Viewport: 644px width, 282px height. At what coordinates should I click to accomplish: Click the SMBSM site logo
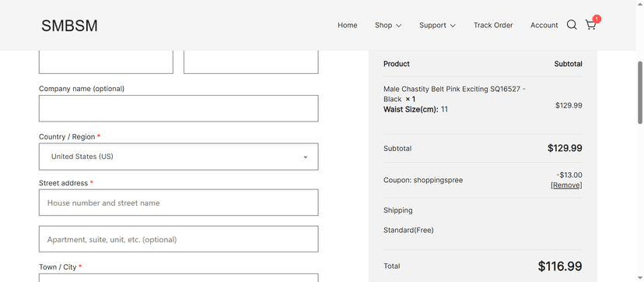(x=69, y=26)
